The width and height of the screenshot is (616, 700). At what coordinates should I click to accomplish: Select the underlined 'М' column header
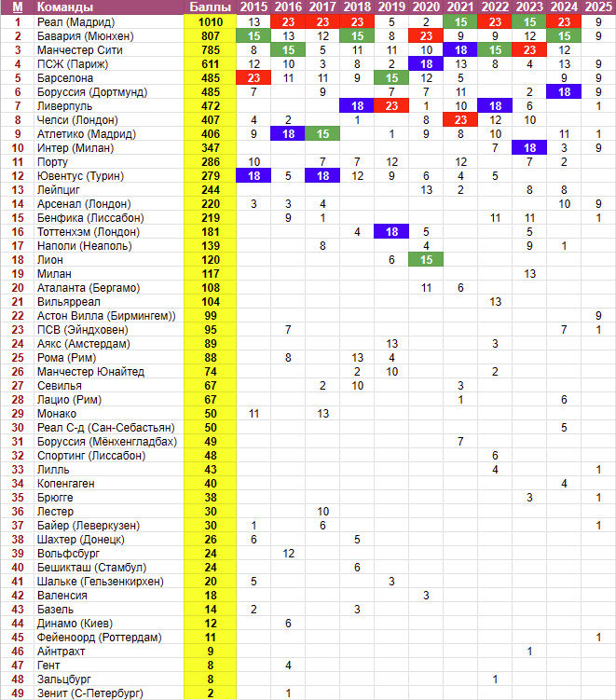pyautogui.click(x=18, y=7)
